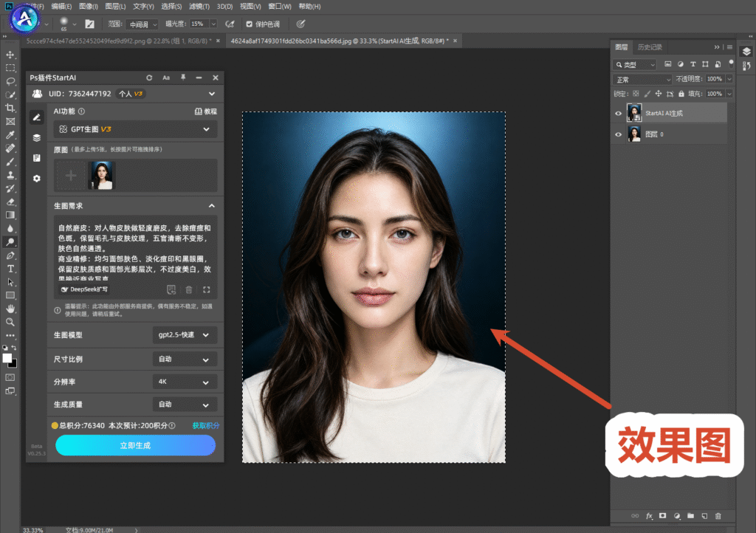Screen dimensions: 756x533
Task: Open the StartAI layers sidebar icon
Action: pyautogui.click(x=37, y=138)
